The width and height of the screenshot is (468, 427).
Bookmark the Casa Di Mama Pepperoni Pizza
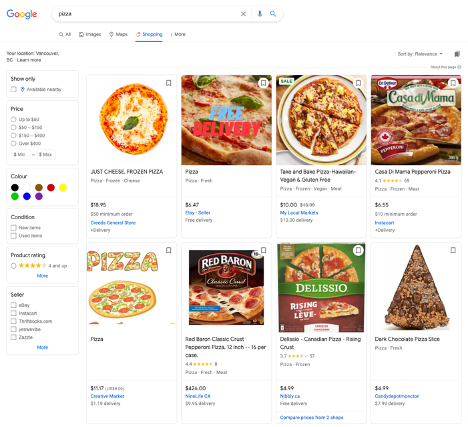pyautogui.click(x=453, y=83)
